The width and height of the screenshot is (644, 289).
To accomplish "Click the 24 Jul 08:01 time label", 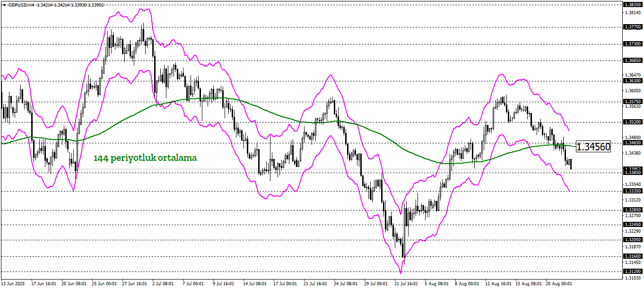I will pos(346,284).
